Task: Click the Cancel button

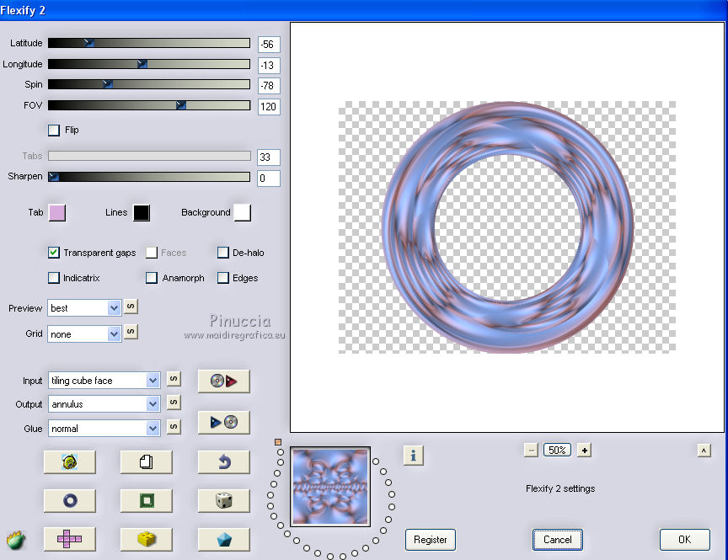Action: 558,540
